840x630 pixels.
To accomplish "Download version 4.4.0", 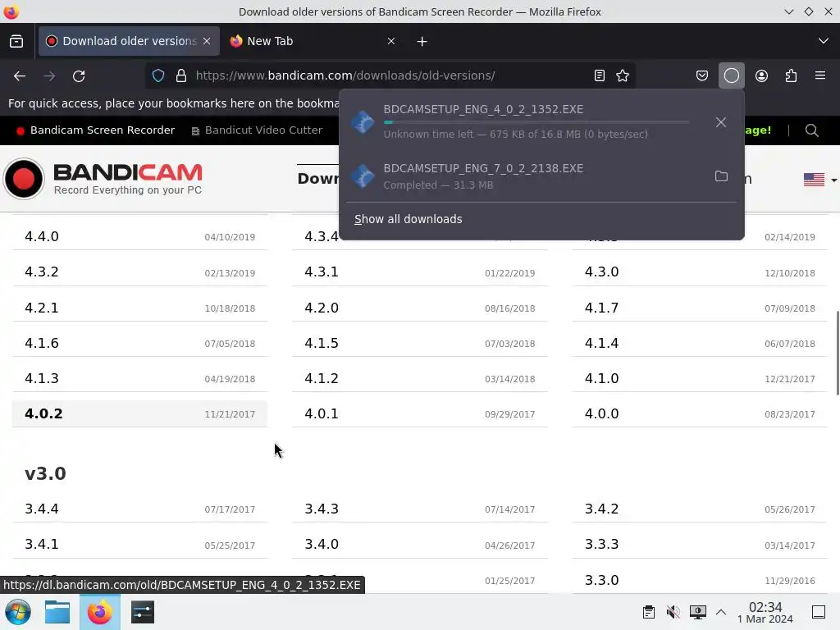I will (x=139, y=237).
